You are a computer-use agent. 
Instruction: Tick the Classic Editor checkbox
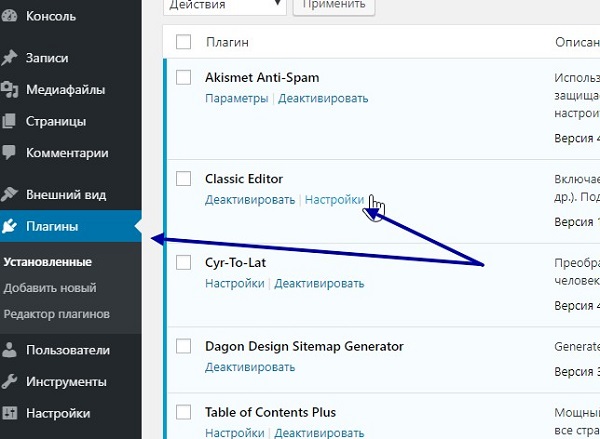point(184,178)
